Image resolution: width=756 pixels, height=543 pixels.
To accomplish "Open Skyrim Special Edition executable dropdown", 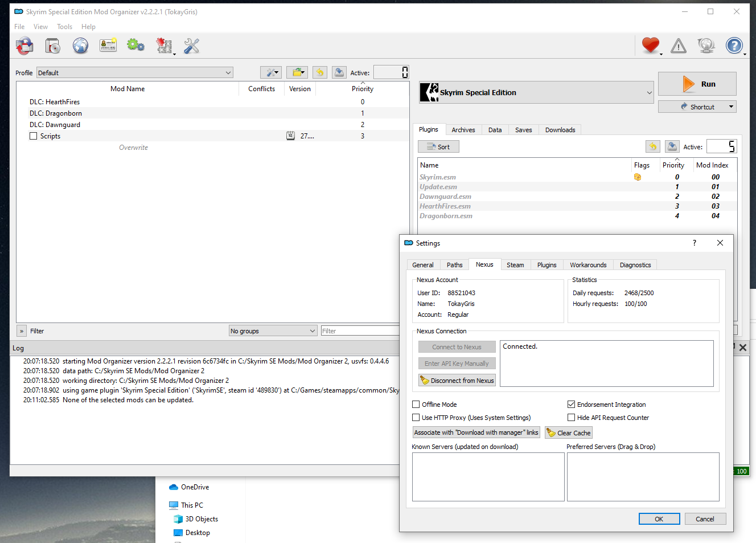I will [536, 92].
